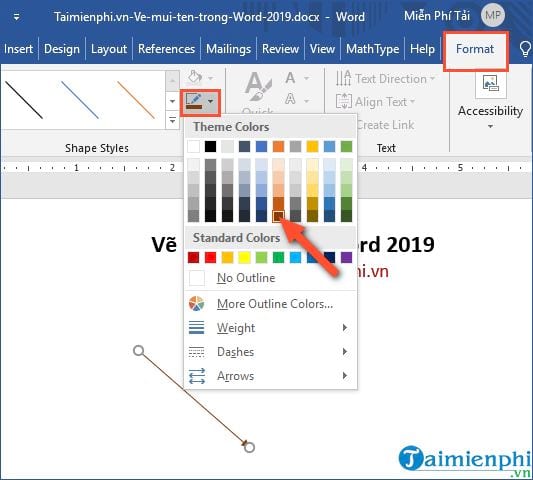Image resolution: width=533 pixels, height=480 pixels.
Task: Apply the orange line shape style
Action: tap(136, 100)
